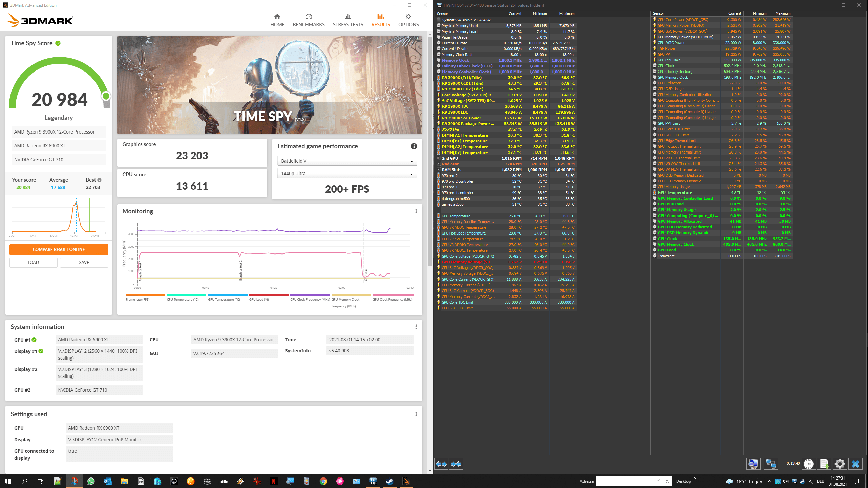
Task: Open the HOME tab in 3DMark
Action: (x=277, y=20)
